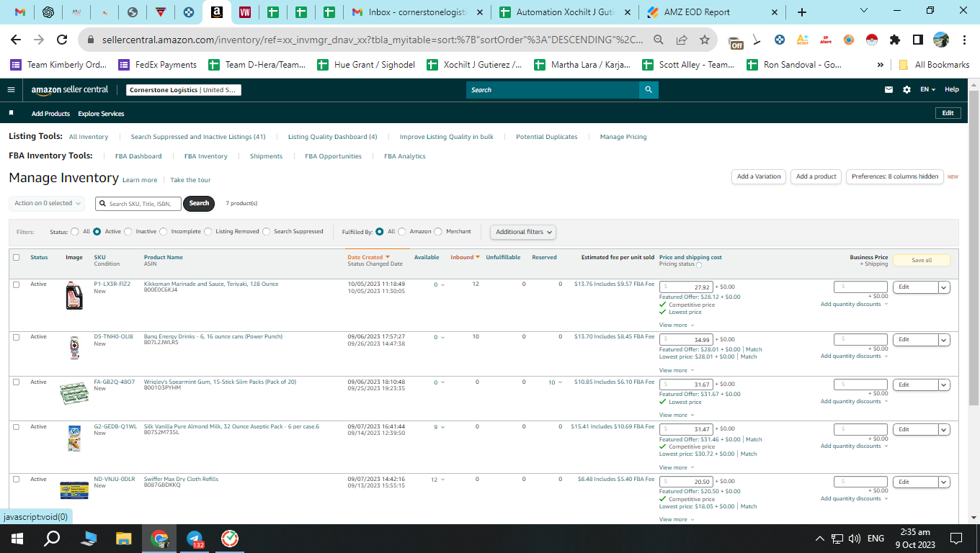Open the Chrome three-dot menu
Image resolution: width=980 pixels, height=553 pixels.
click(x=963, y=40)
